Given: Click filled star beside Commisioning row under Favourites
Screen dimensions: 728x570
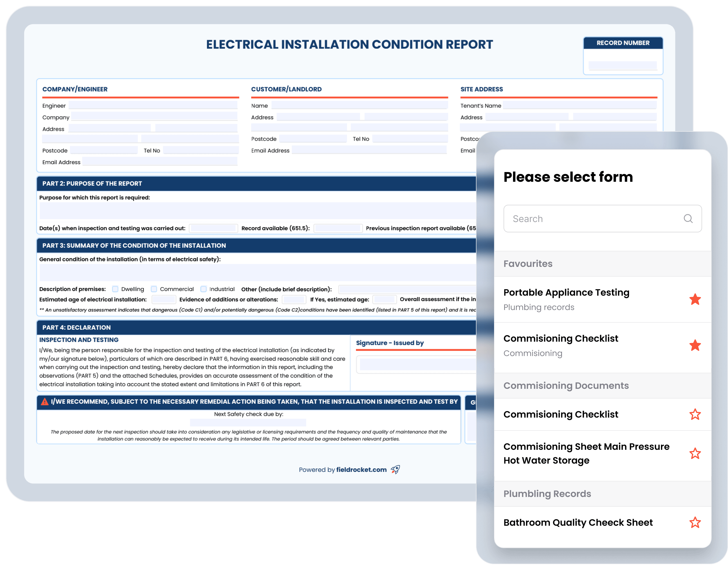Looking at the screenshot, I should (x=695, y=345).
